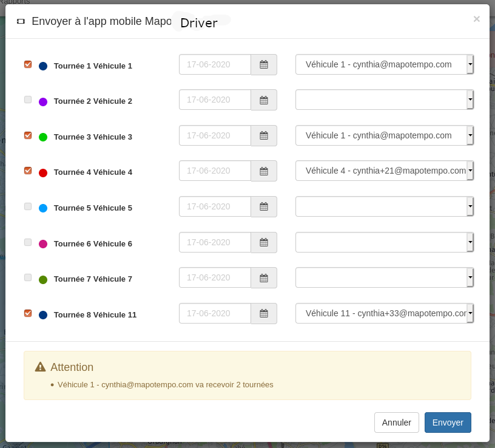Open calendar picker for Tournée 6 Véhicule 6
This screenshot has height=448, width=495.
point(264,242)
